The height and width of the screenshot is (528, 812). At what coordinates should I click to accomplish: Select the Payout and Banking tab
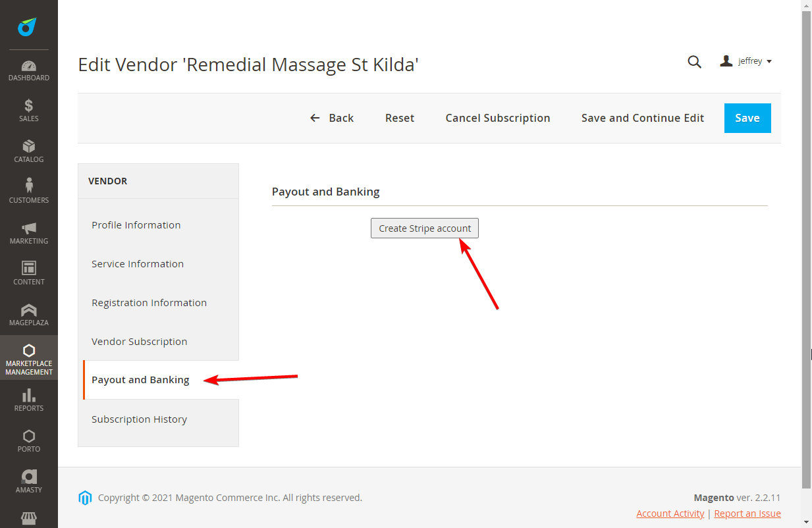tap(161, 380)
